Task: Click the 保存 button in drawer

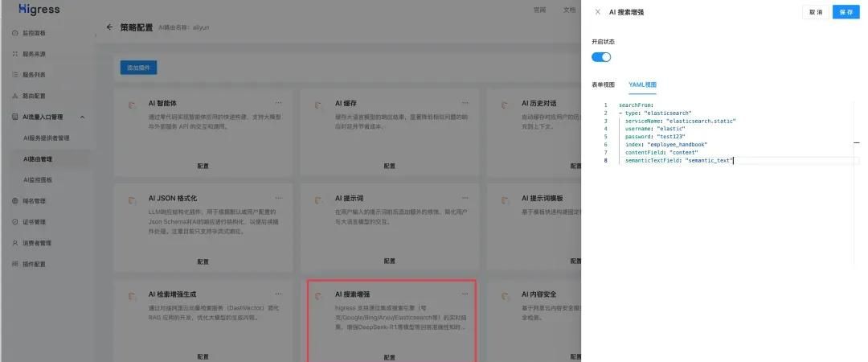Action: point(845,12)
